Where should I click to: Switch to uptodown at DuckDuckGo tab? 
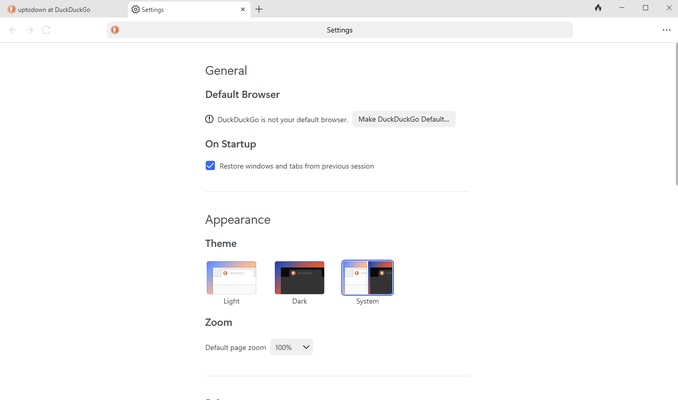coord(64,9)
